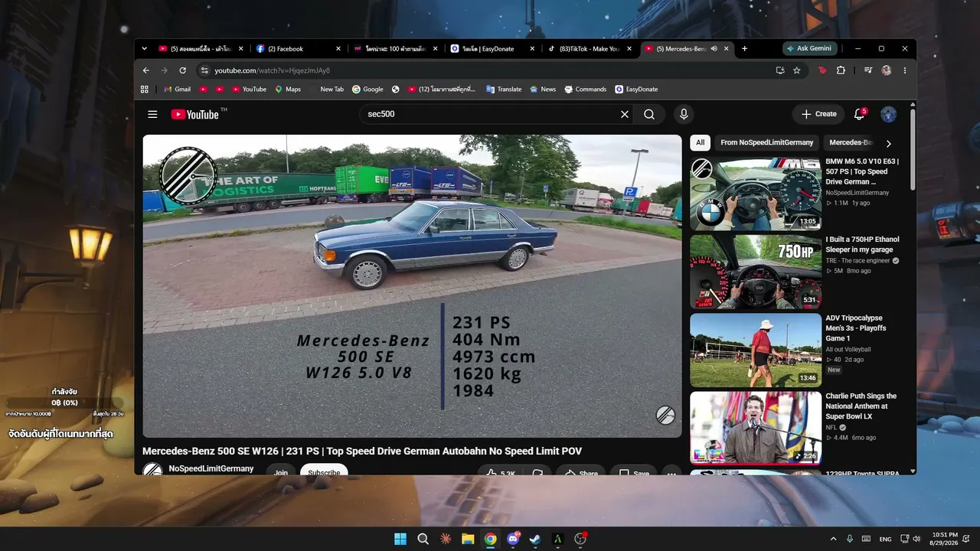The image size is (980, 551).
Task: Bookmark this page with the star
Action: tap(797, 70)
